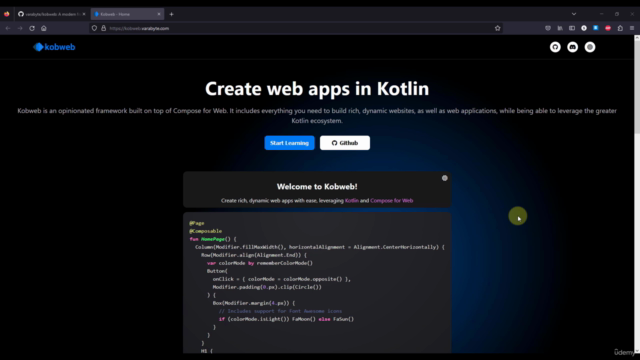The image size is (640, 360).
Task: Reload the page with the refresh icon
Action: coord(32,28)
